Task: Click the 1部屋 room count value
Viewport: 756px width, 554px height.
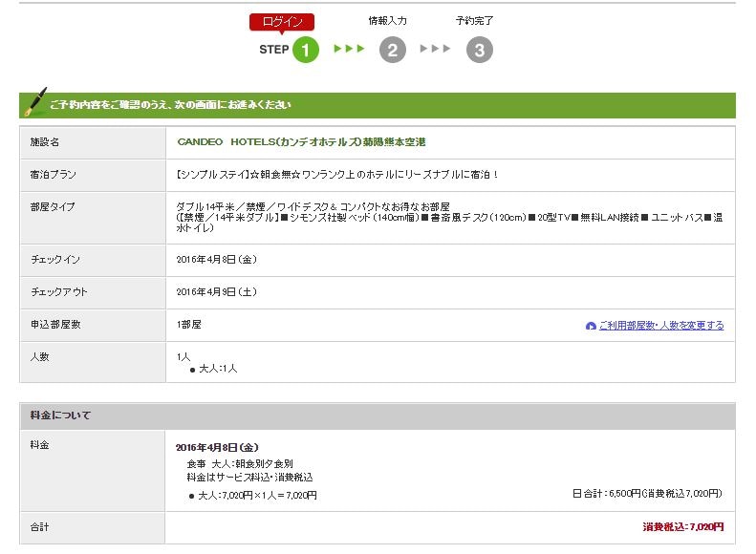Action: tap(189, 325)
